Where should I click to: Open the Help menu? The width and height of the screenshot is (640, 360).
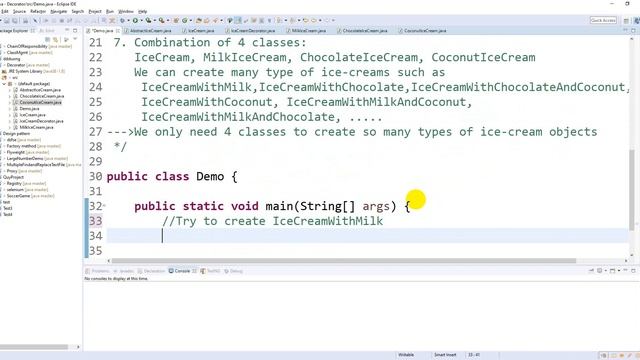[142, 11]
